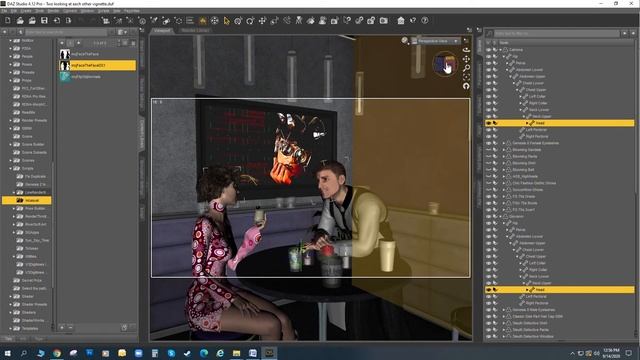Toggle visibility eye for Camera node

click(x=489, y=50)
